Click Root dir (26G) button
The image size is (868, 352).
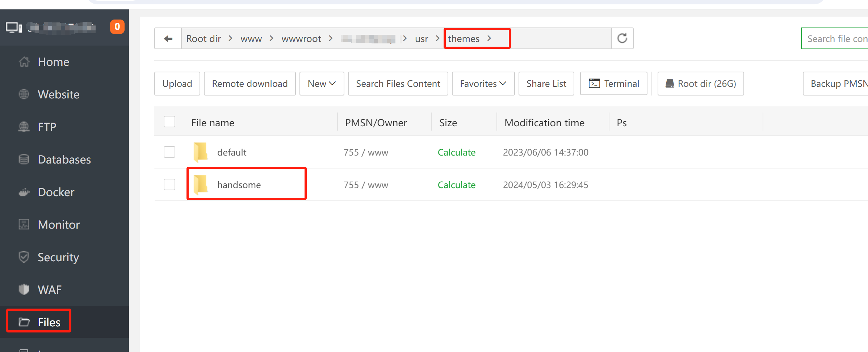[701, 84]
